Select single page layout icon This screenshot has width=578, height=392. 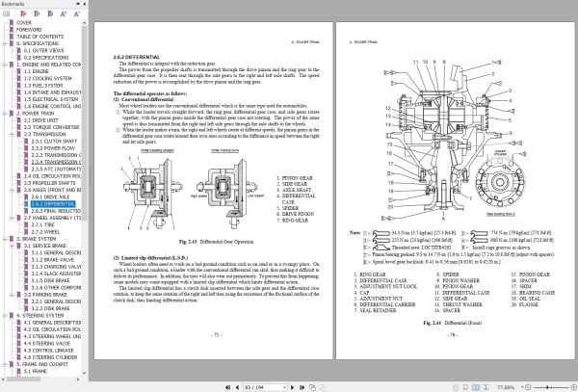click(x=456, y=387)
